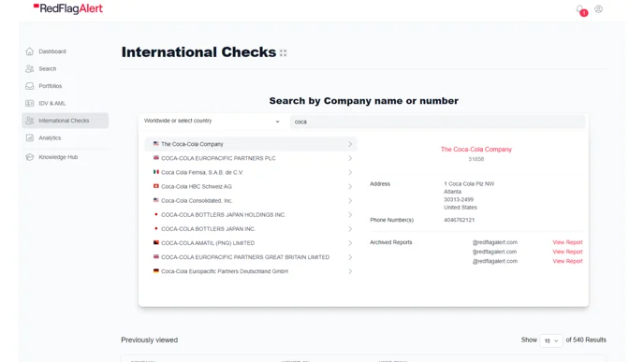Expand chevron for The Coca-Cola Company row
The image size is (644, 362).
350,144
